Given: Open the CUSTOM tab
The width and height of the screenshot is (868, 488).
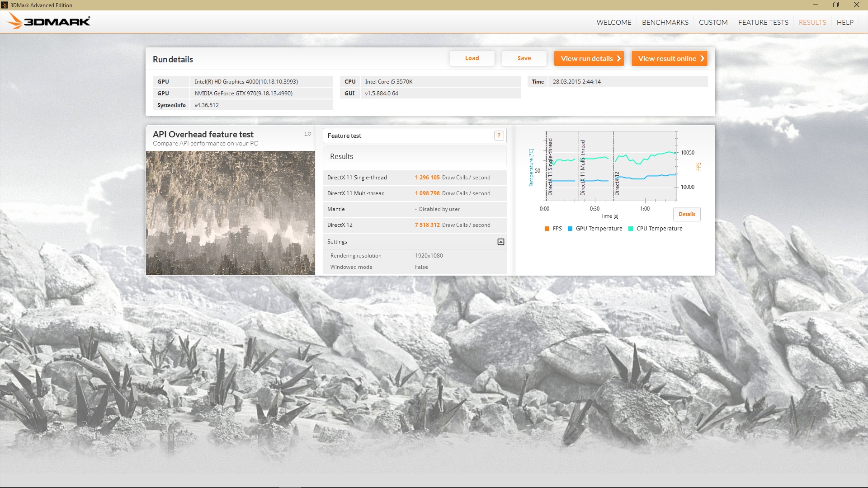Looking at the screenshot, I should tap(713, 22).
